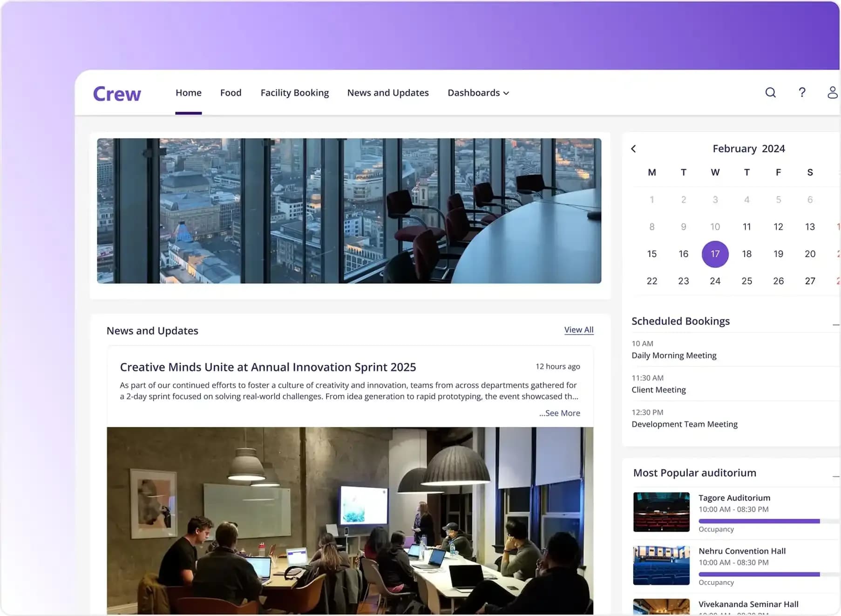Screen dimensions: 841x616
Task: Choose date 22 in the calendar
Action: [652, 281]
